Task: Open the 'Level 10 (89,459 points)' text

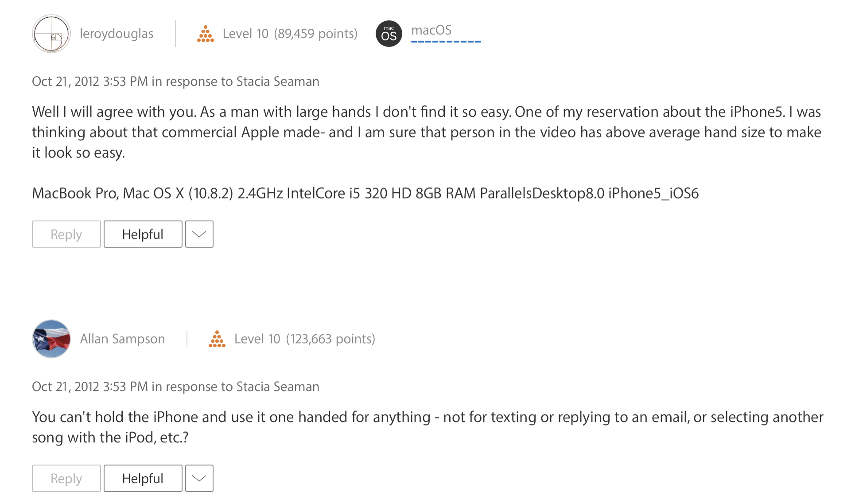Action: [290, 34]
